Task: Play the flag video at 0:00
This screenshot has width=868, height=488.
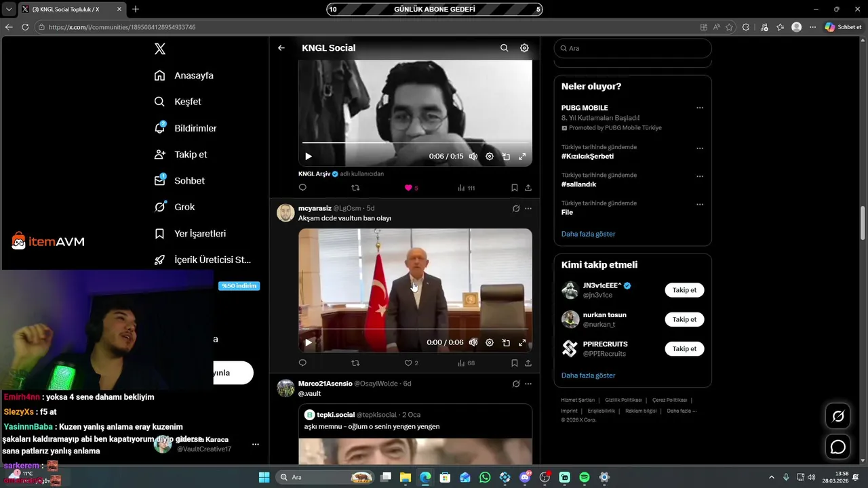Action: [309, 343]
